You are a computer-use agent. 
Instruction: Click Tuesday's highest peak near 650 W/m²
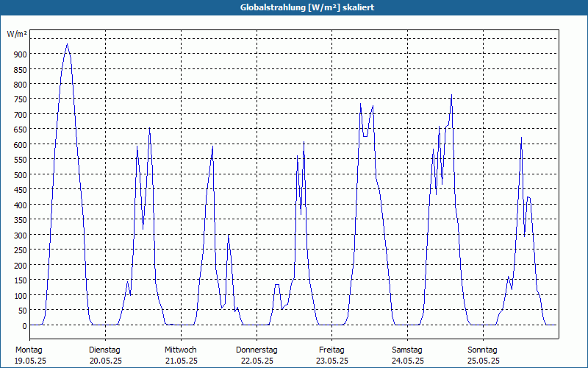[149, 128]
